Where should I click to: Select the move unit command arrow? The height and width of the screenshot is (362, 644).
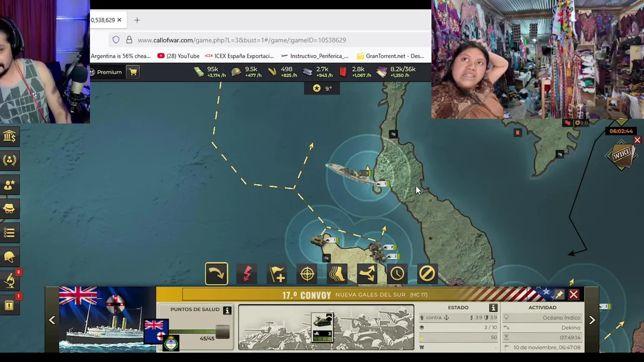tap(216, 274)
